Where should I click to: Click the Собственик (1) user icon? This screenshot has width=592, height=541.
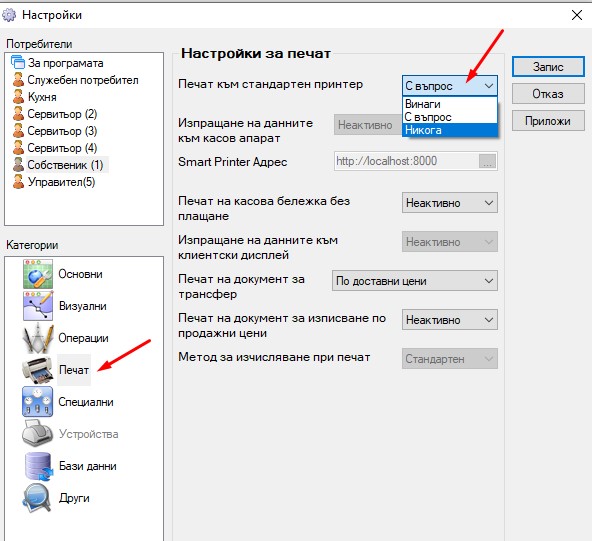(x=18, y=165)
